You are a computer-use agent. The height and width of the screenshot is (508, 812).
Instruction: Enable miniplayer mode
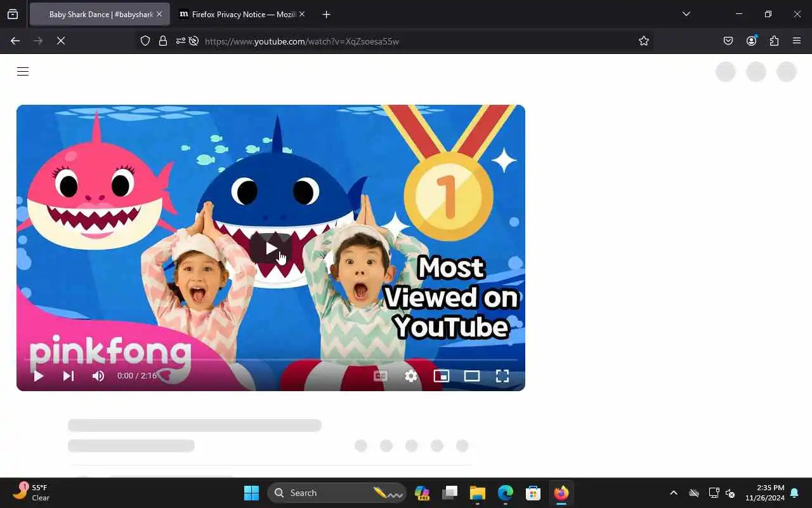442,376
